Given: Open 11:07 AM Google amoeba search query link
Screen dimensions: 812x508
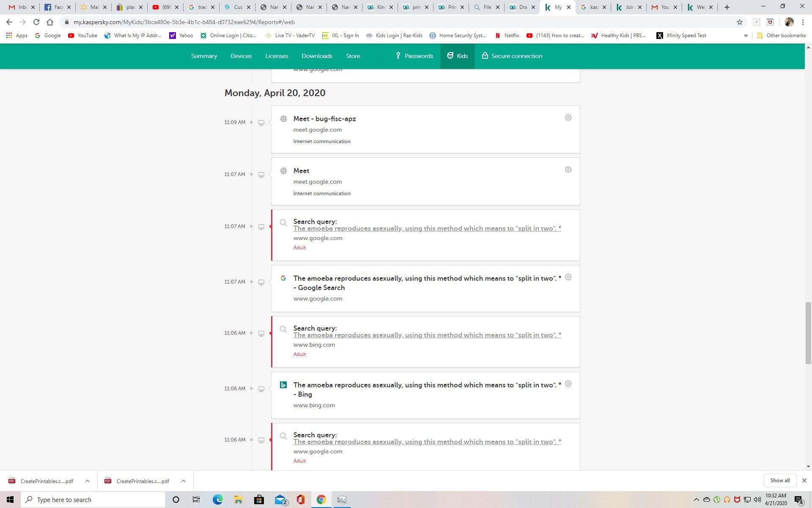Looking at the screenshot, I should (x=427, y=229).
